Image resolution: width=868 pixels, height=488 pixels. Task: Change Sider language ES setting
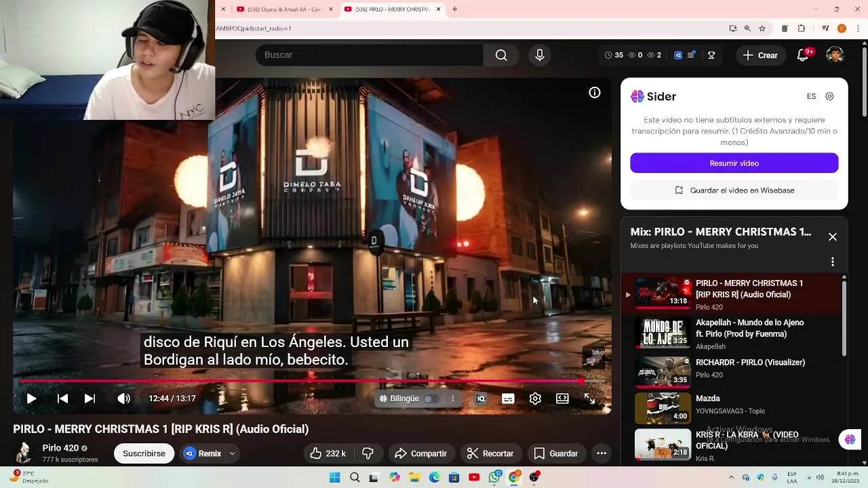(x=811, y=96)
